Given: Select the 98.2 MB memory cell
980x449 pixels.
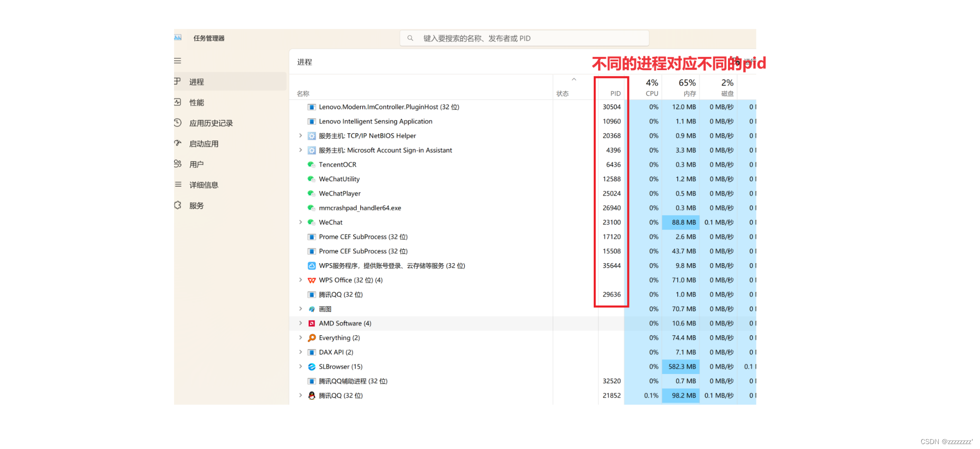Looking at the screenshot, I should tap(680, 396).
